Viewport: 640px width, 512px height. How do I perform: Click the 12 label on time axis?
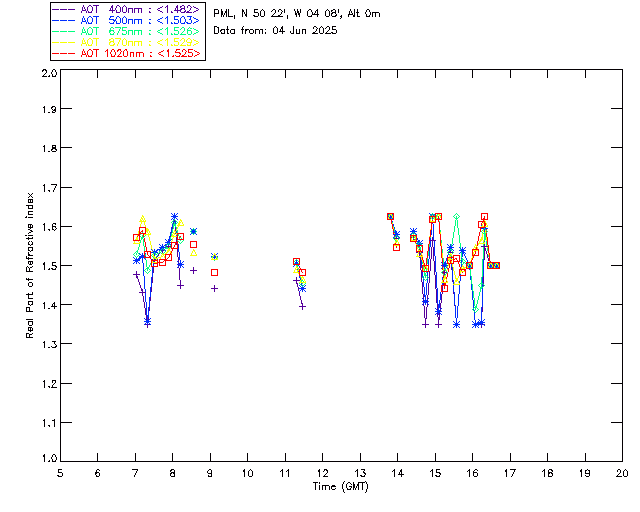point(322,473)
